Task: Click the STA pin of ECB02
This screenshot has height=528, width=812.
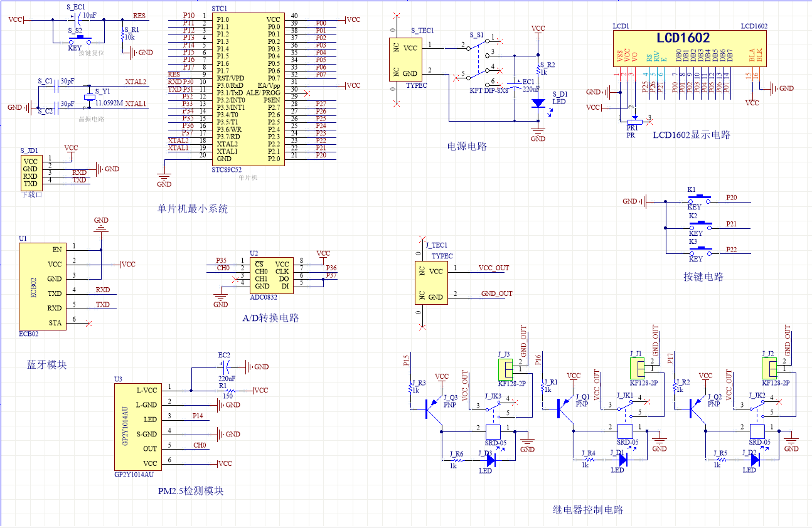Action: [x=55, y=323]
